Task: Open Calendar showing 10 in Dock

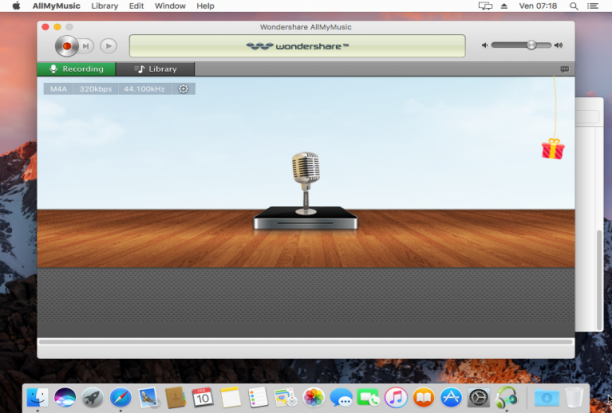Action: 203,398
